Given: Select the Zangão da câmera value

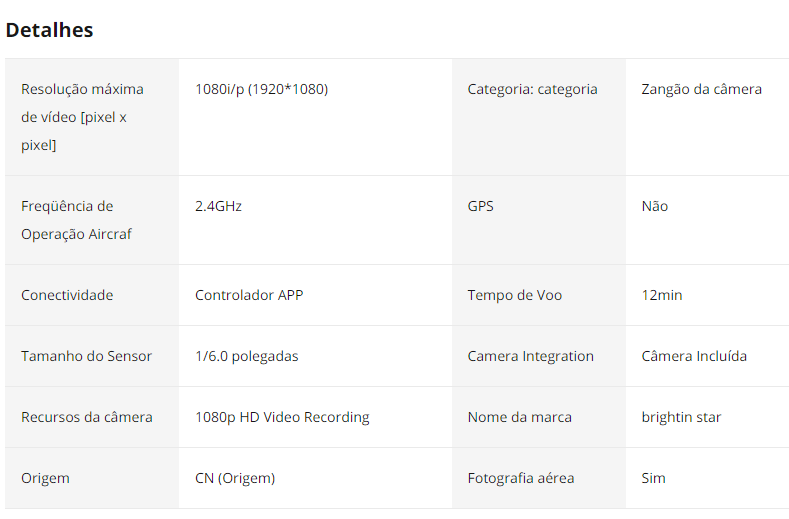Looking at the screenshot, I should (x=701, y=89).
